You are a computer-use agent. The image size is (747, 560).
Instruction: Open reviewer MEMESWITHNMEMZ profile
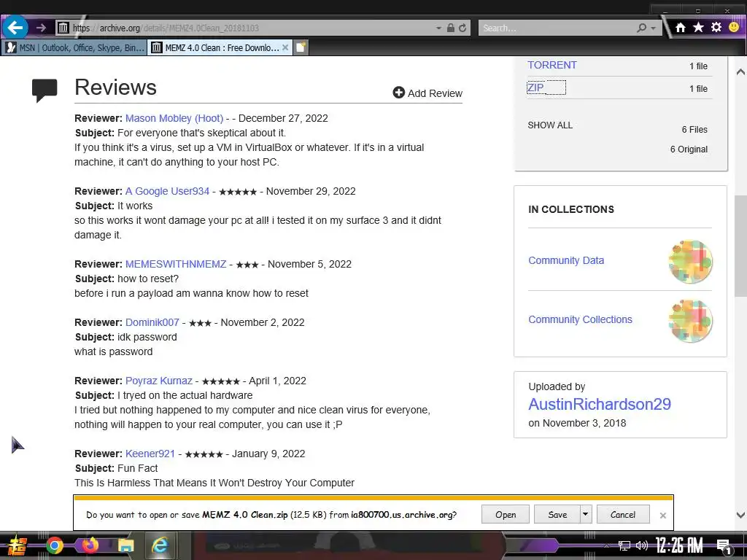pyautogui.click(x=176, y=264)
